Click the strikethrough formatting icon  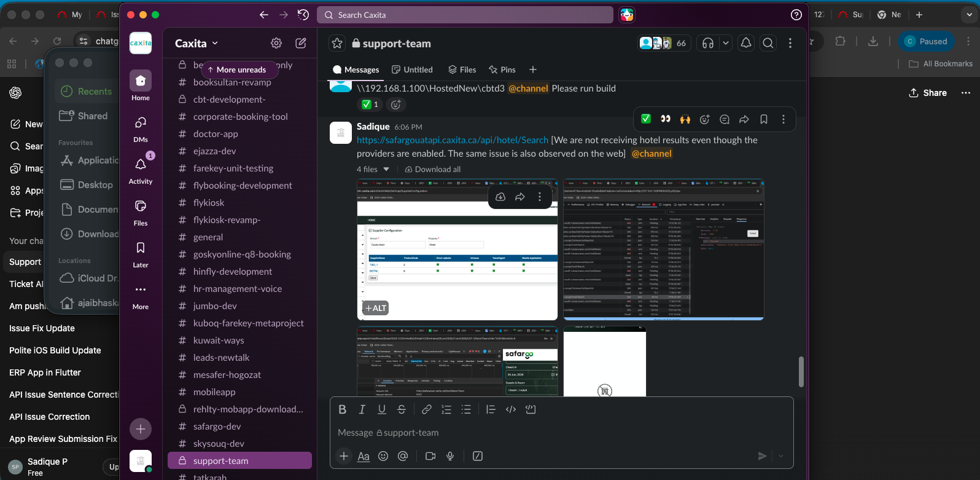click(402, 409)
